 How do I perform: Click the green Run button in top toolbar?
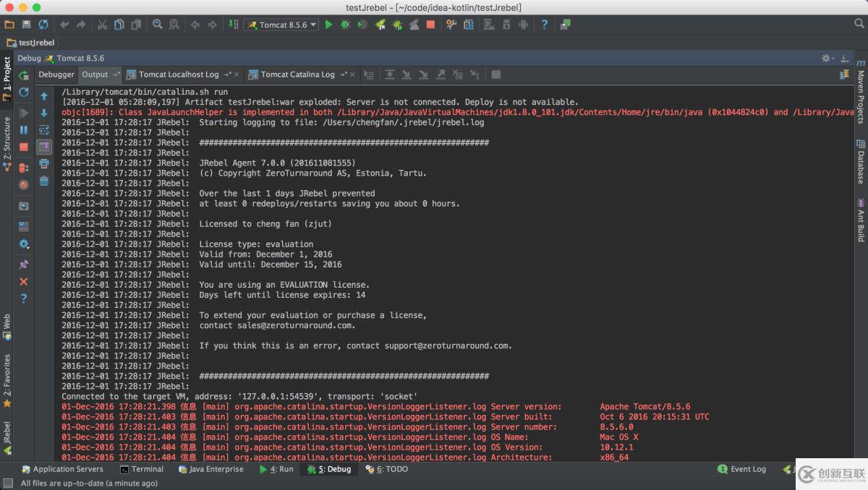pyautogui.click(x=329, y=25)
